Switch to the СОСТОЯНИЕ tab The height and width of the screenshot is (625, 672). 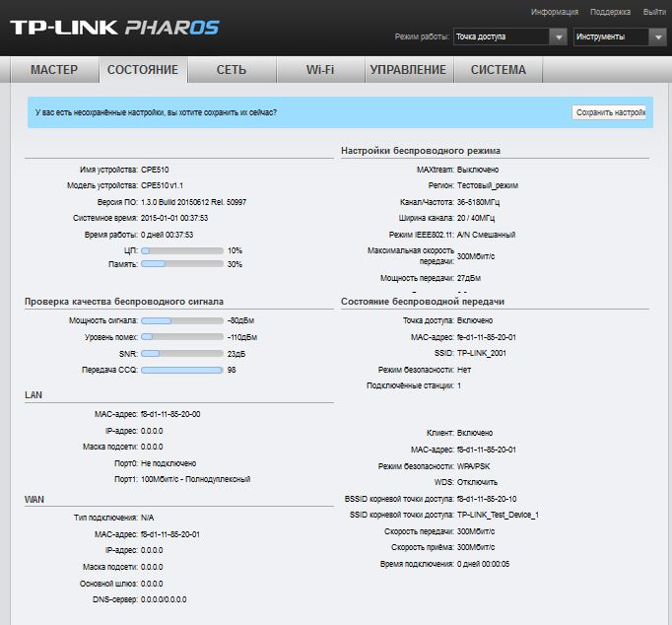[x=143, y=69]
